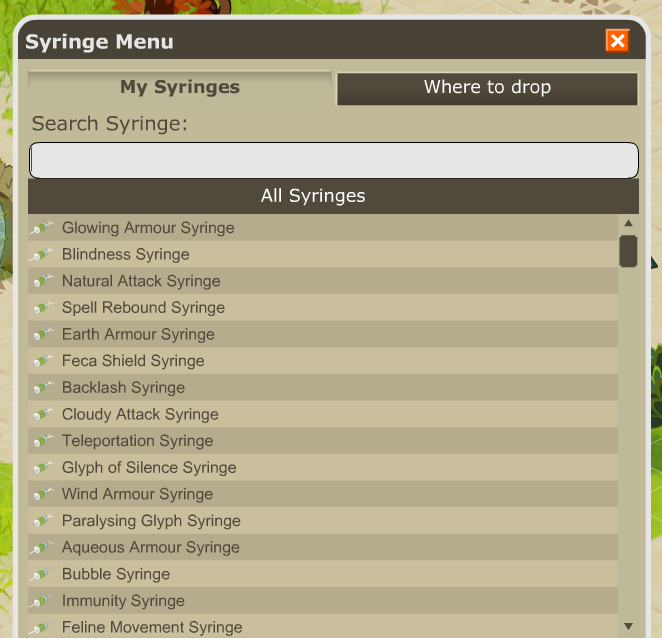Click the syringe icon next to Blindness Syringe

(41, 255)
